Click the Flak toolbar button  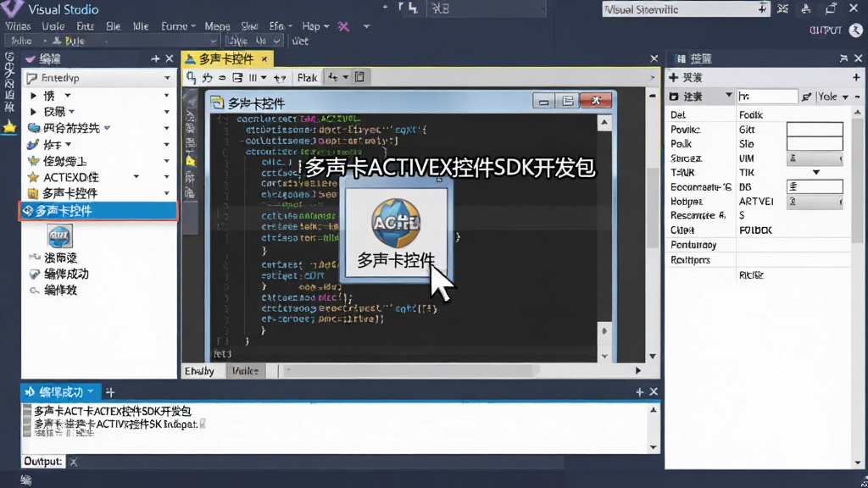[307, 77]
